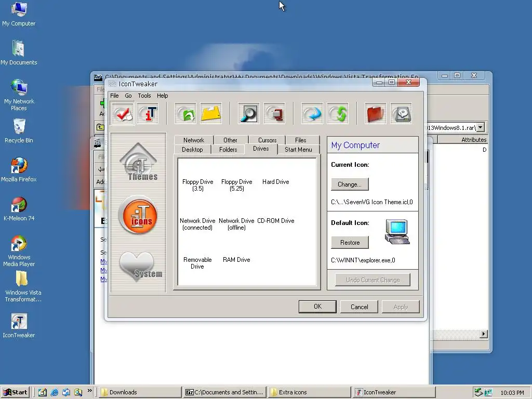Open path dropdown in background archive window
Viewport: 532px width, 399px height.
pyautogui.click(x=481, y=128)
